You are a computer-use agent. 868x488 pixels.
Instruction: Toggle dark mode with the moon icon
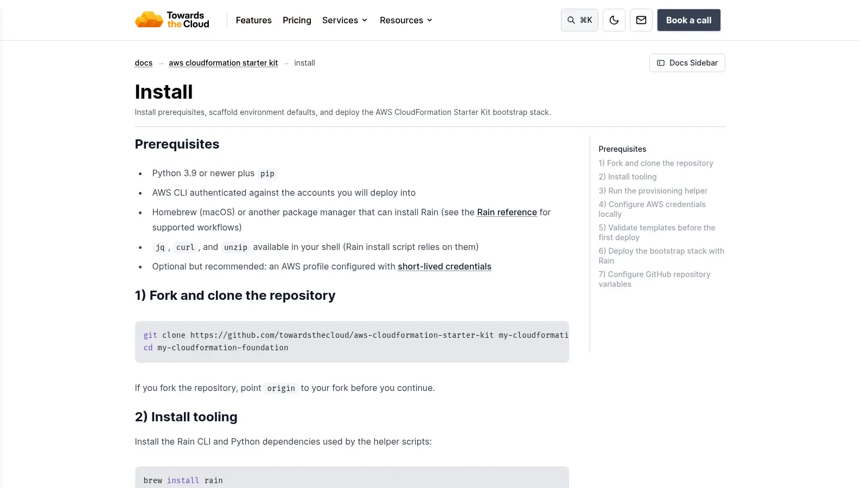tap(614, 20)
